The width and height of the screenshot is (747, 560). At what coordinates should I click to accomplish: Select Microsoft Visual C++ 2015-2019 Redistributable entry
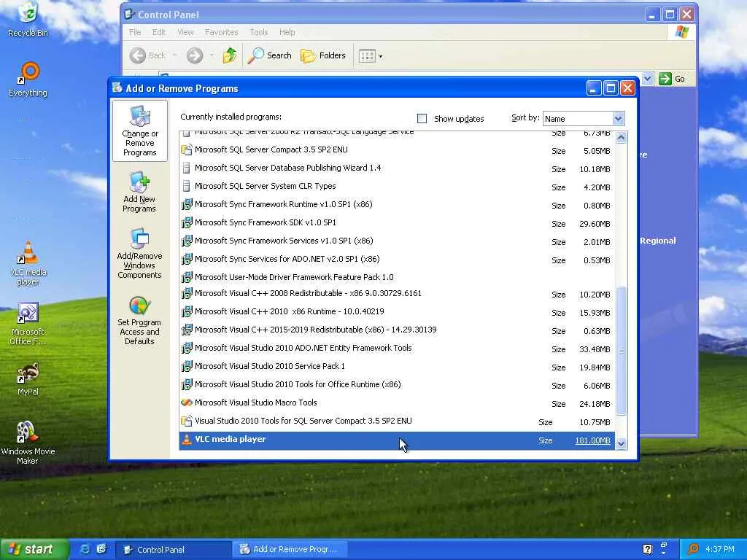click(x=397, y=330)
